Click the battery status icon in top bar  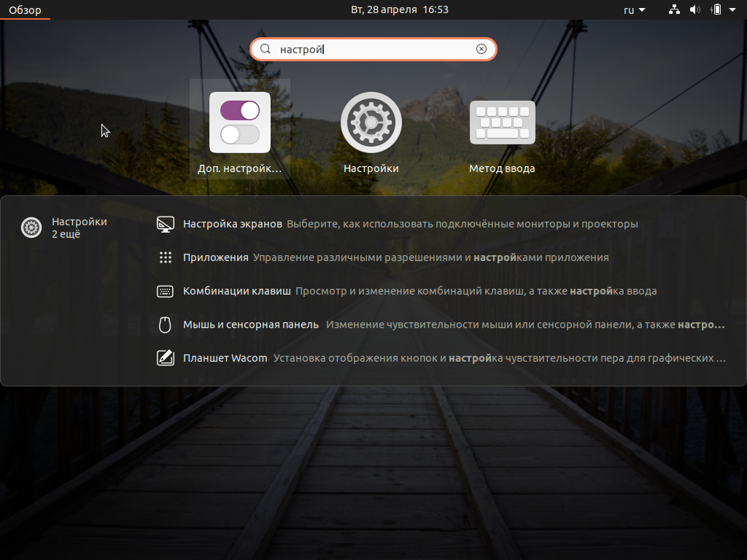[x=716, y=9]
